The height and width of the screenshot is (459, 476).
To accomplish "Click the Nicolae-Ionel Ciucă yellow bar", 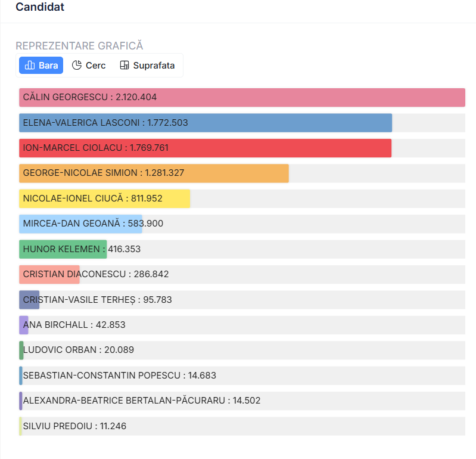I will click(104, 199).
